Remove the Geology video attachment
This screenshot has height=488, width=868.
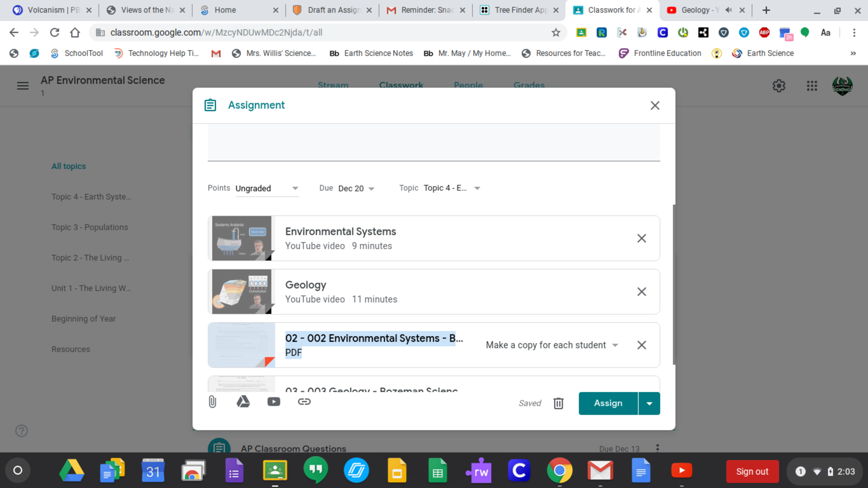click(x=641, y=292)
